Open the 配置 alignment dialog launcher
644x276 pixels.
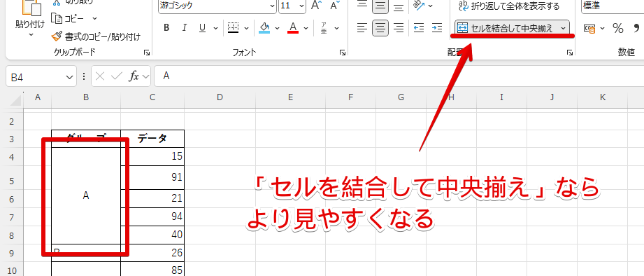[570, 53]
